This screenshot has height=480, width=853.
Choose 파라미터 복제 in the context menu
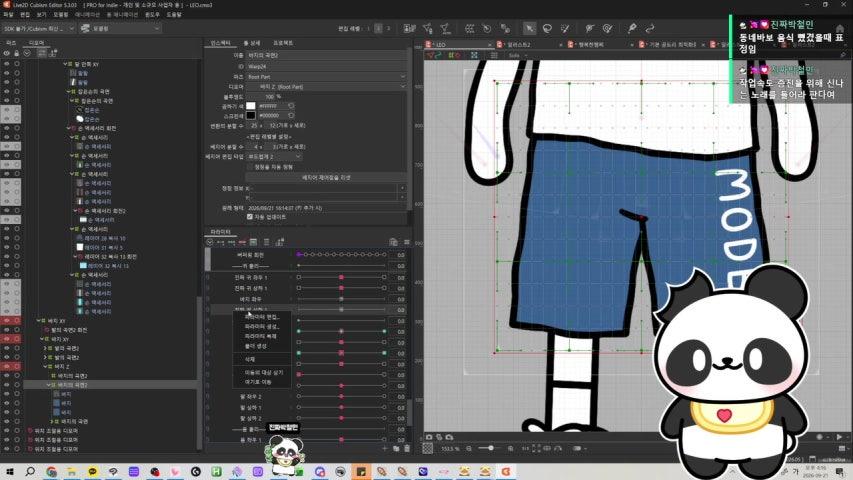point(261,336)
